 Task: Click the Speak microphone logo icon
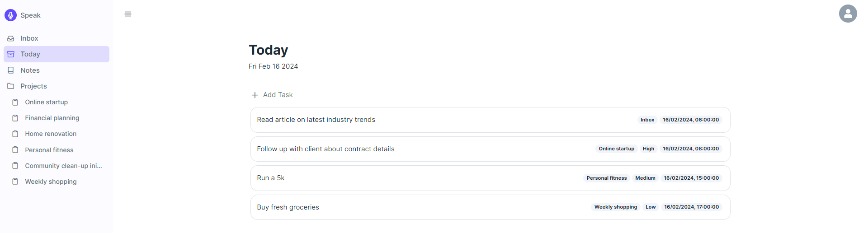click(10, 15)
